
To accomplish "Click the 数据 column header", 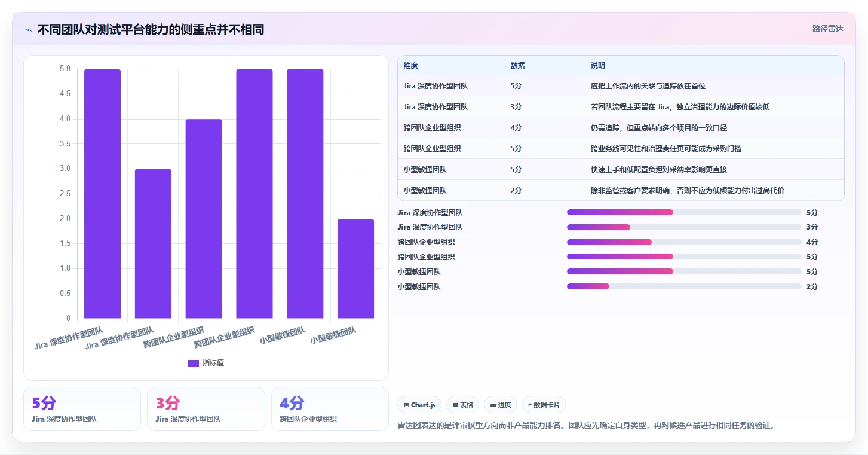I will (x=517, y=66).
